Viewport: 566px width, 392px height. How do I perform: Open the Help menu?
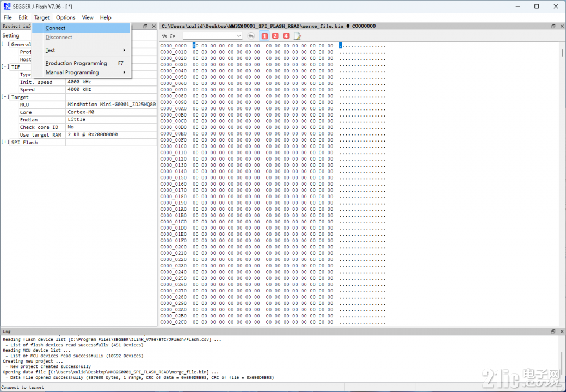[106, 17]
